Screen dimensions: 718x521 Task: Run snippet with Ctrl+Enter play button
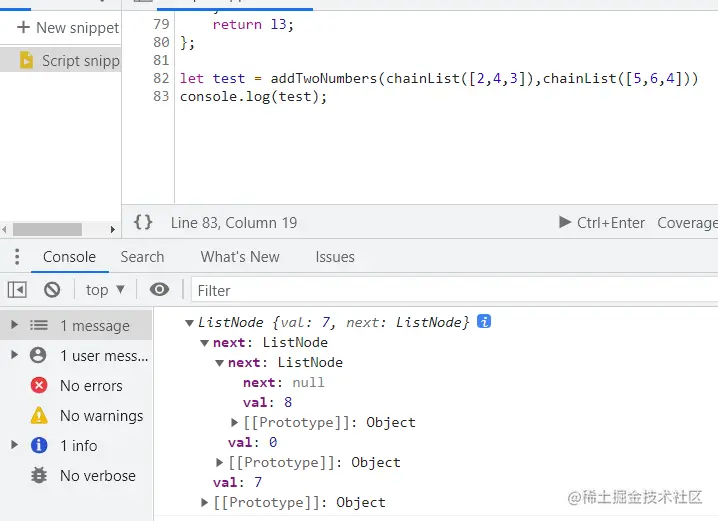pyautogui.click(x=602, y=223)
